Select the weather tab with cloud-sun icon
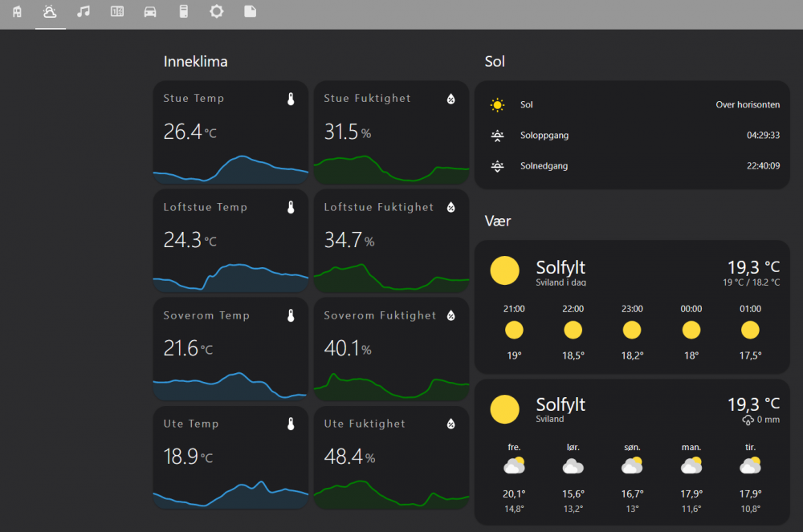 pos(50,11)
